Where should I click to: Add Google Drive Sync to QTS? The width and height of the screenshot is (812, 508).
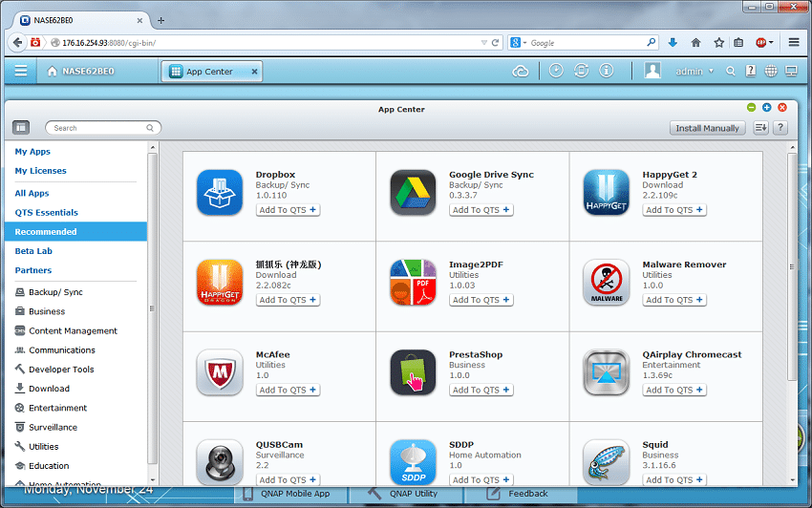point(481,210)
